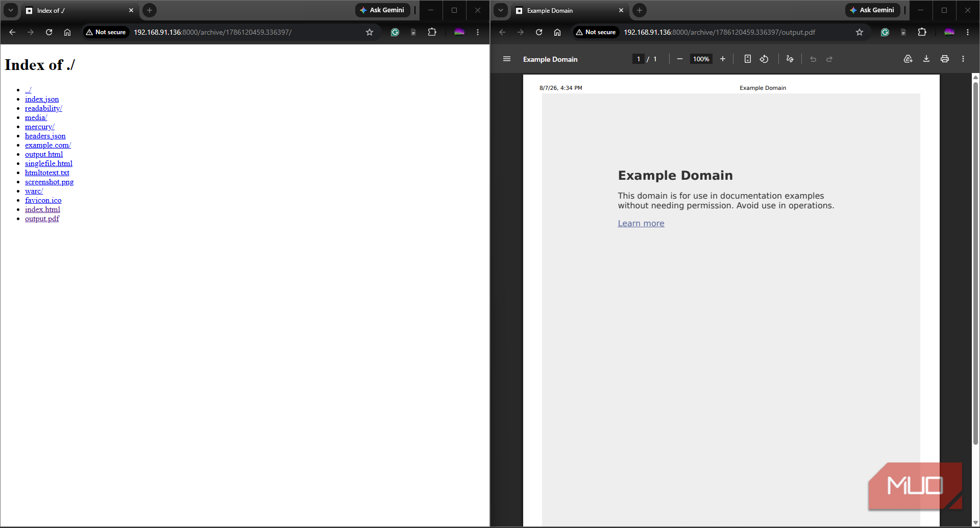Click Grammarly extension icon in Example Domain window

(885, 32)
